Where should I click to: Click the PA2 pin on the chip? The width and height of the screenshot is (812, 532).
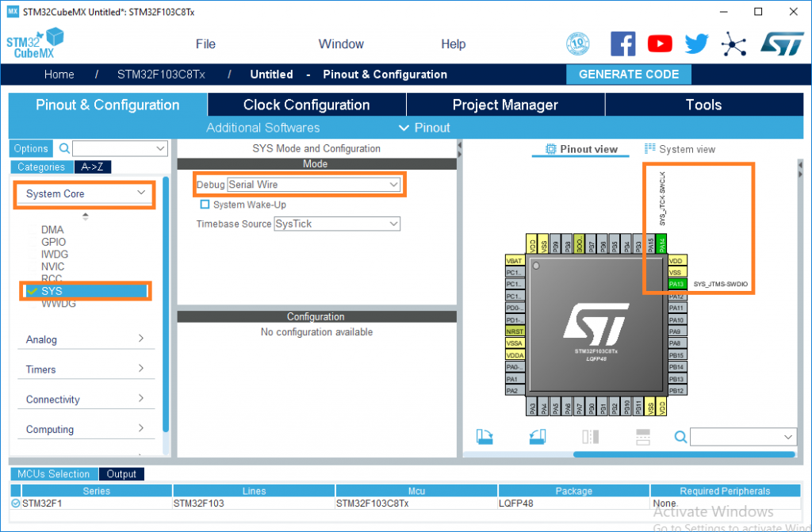[x=515, y=391]
